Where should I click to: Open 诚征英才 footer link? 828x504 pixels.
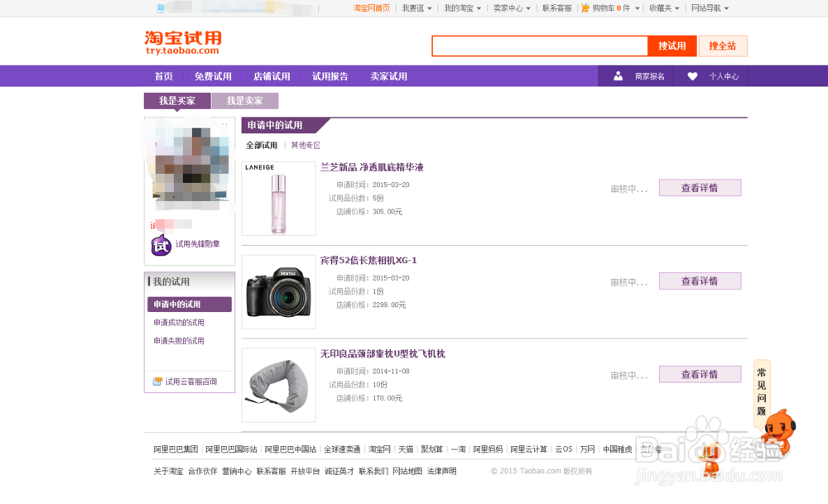(x=339, y=471)
